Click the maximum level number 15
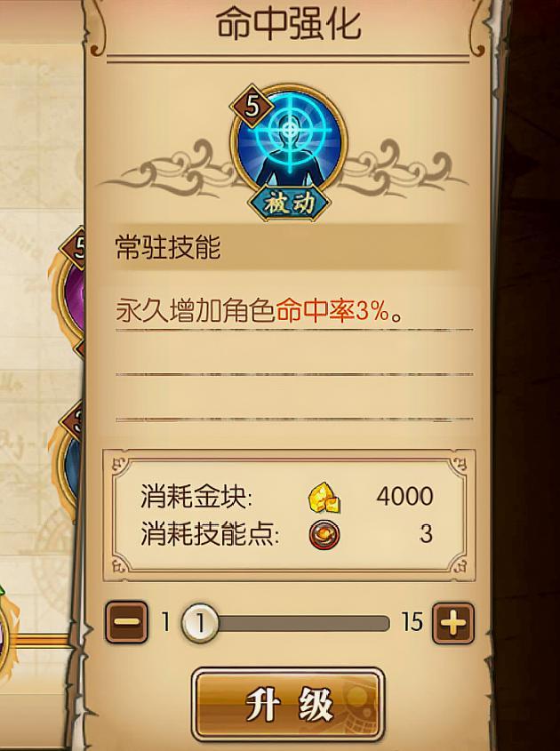560x751 pixels. coord(412,622)
